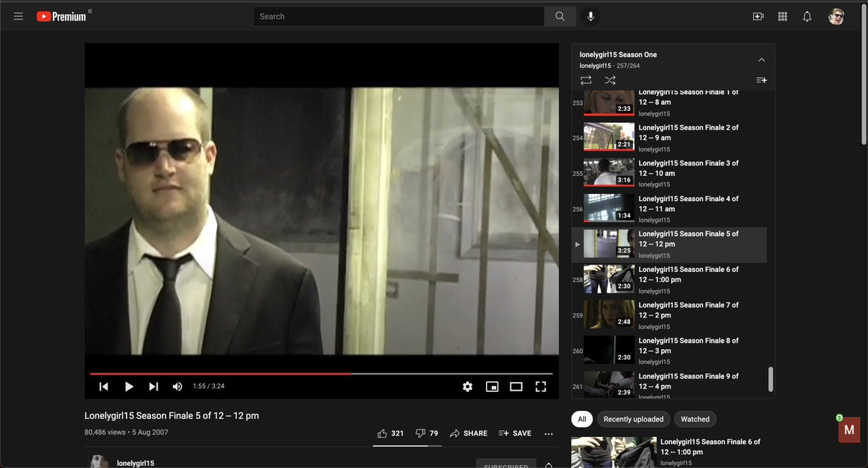
Task: Skip to previous video
Action: [x=103, y=386]
